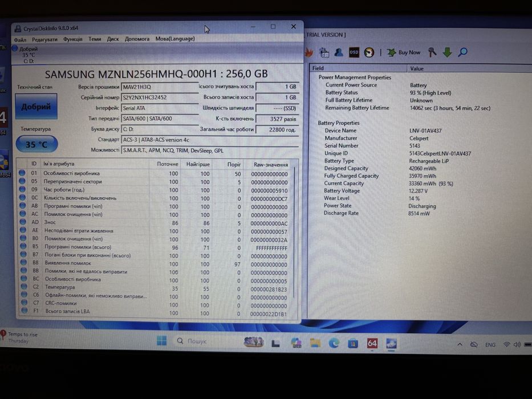
Task: Click the gauge benchmark icon in AIDA64 toolbar
Action: [369, 52]
